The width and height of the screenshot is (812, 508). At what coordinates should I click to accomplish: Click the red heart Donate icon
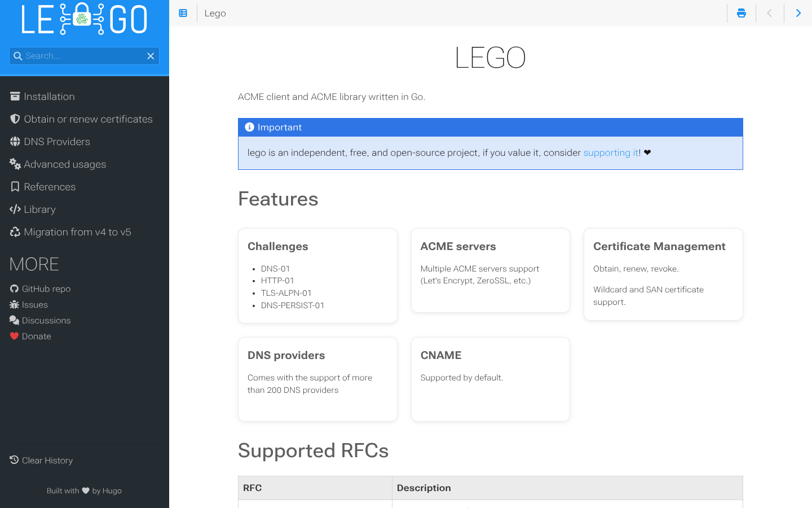click(15, 336)
